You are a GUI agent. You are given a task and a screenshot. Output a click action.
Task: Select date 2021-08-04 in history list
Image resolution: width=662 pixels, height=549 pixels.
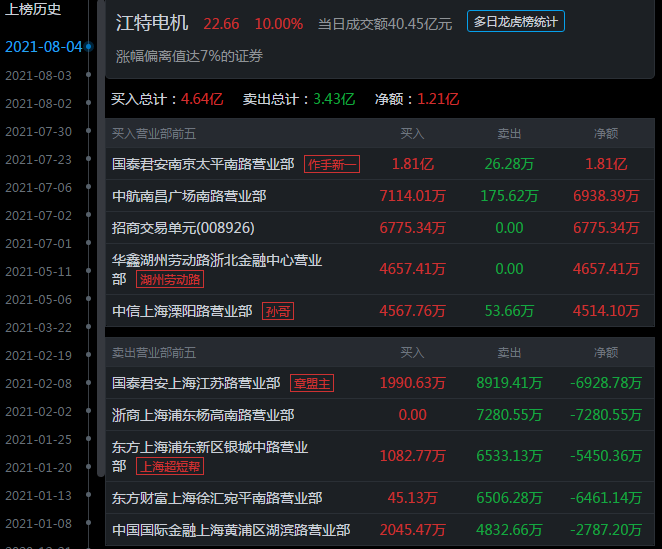43,47
